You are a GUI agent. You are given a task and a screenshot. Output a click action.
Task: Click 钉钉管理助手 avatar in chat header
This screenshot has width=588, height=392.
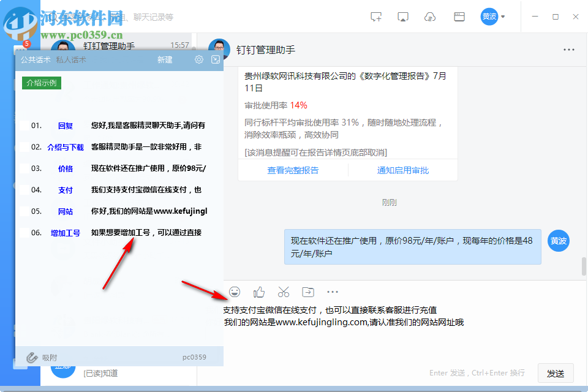tap(219, 49)
